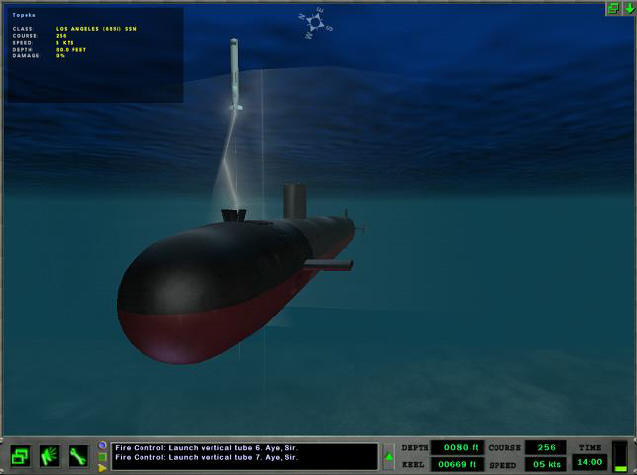Click the small blue round message filter button
637x475 pixels.
(102, 445)
